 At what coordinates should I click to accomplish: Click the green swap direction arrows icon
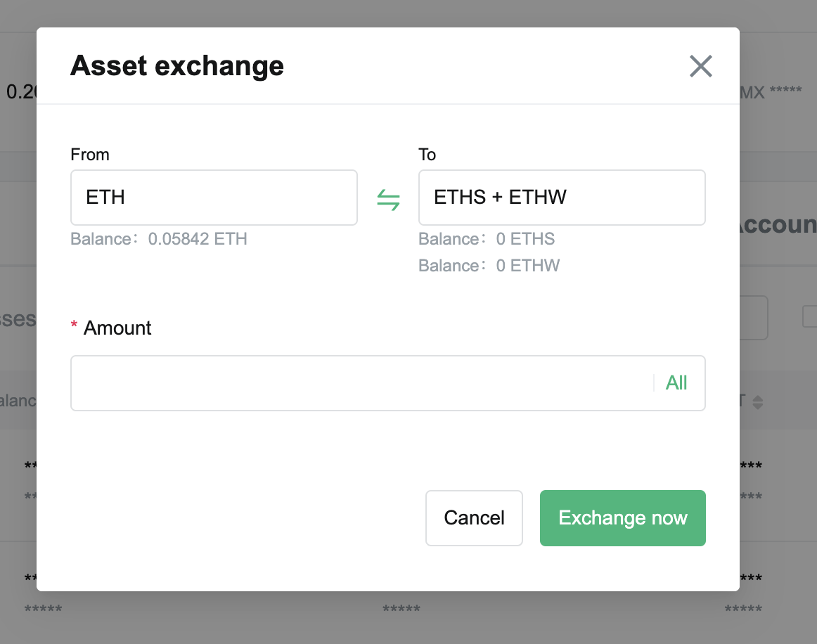[388, 200]
